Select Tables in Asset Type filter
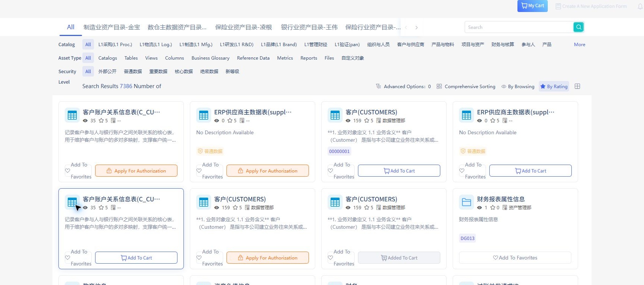 point(131,58)
